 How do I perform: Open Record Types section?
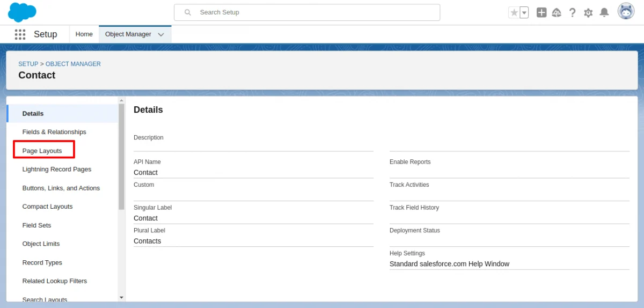click(x=42, y=262)
